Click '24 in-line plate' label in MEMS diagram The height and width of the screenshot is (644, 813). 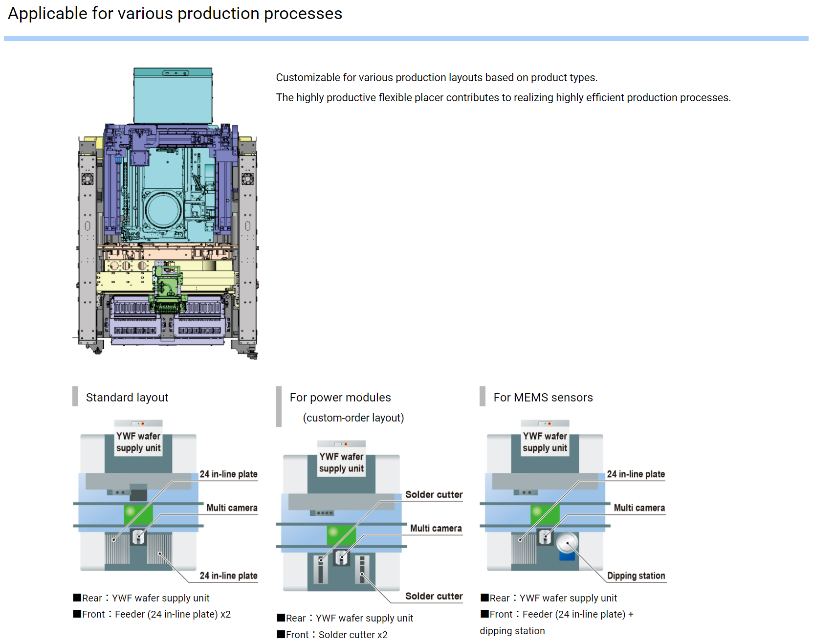click(x=636, y=474)
